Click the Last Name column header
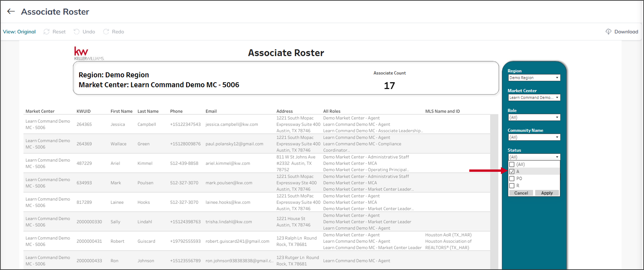 point(148,111)
